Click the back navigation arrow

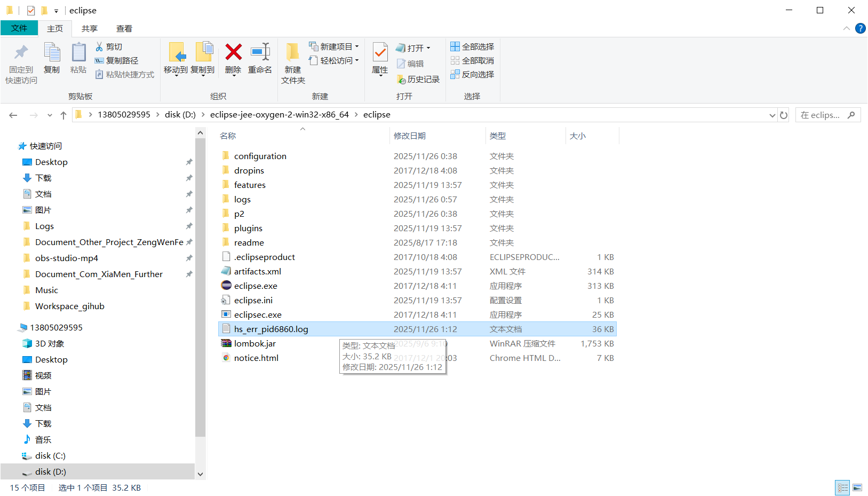click(x=13, y=115)
